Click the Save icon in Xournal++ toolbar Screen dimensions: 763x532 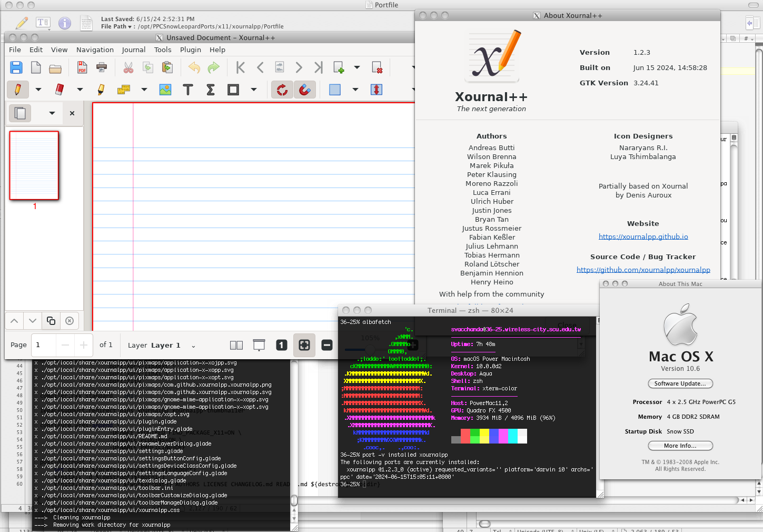pyautogui.click(x=16, y=67)
